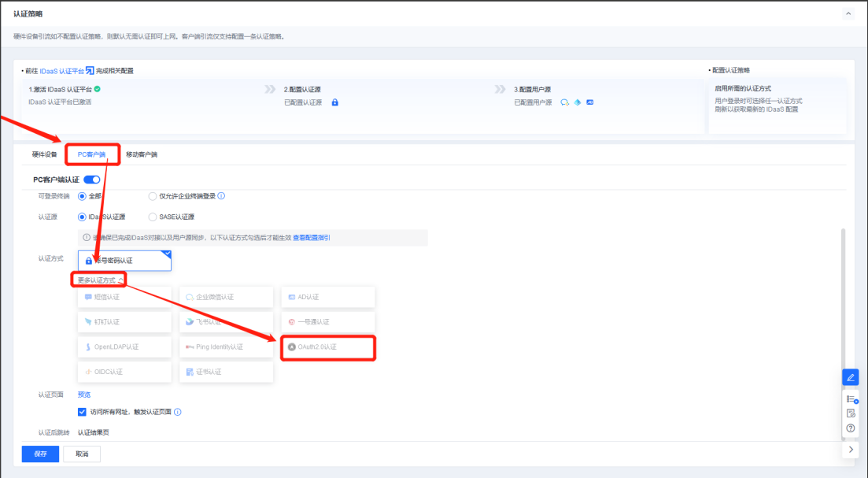868x478 pixels.
Task: Open the 查看配置指引 link
Action: (312, 237)
